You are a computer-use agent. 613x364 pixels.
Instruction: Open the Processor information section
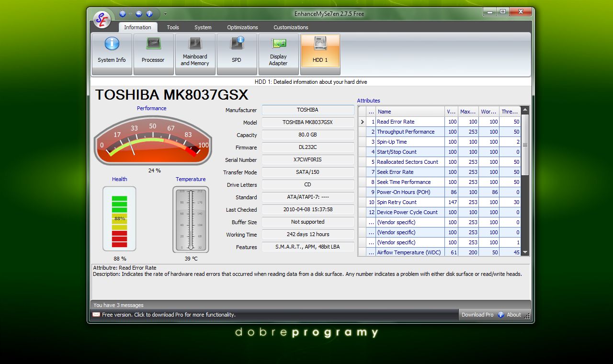[x=153, y=54]
